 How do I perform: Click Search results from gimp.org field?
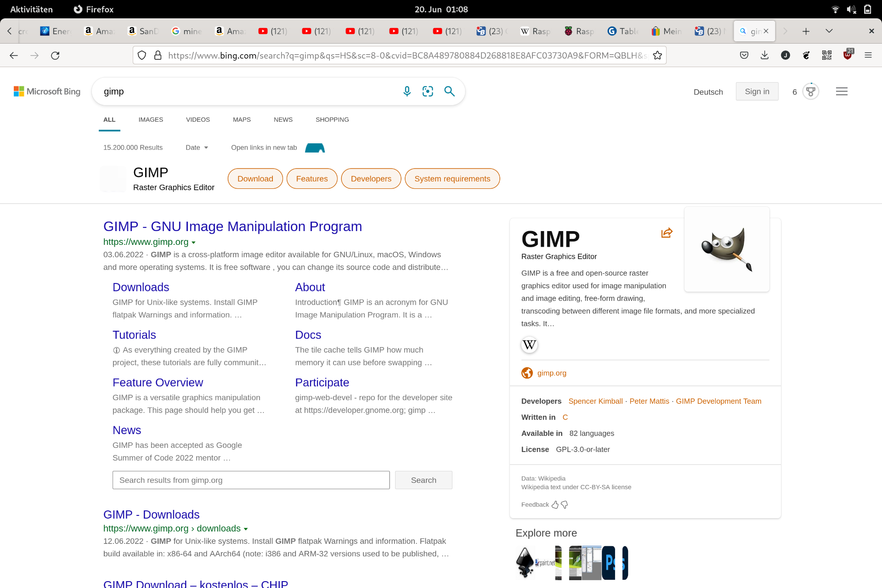(x=251, y=480)
